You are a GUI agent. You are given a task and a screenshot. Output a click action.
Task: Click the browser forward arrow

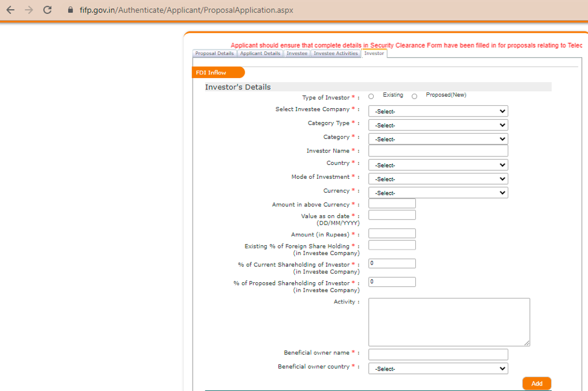pyautogui.click(x=29, y=10)
